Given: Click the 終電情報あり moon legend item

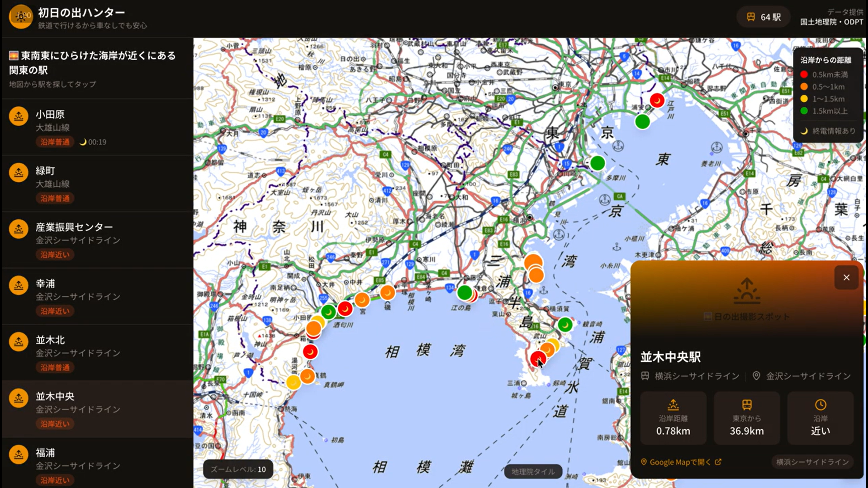Looking at the screenshot, I should point(829,131).
